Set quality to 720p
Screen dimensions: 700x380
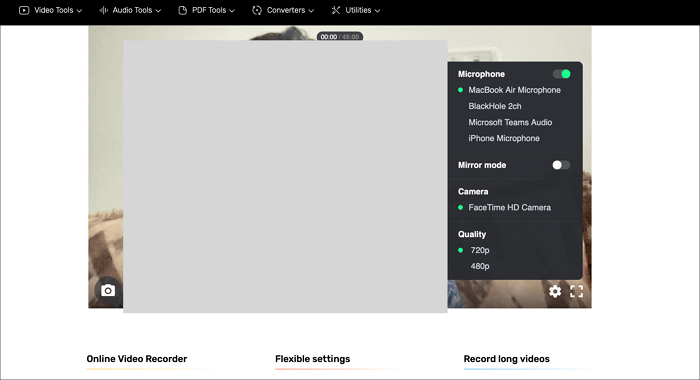(x=479, y=251)
